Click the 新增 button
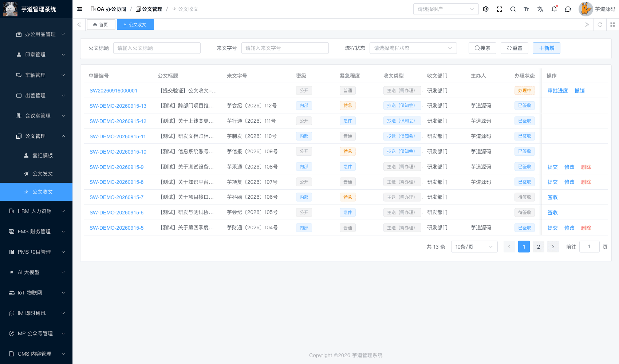Screen dimensions: 619x364 pos(546,48)
